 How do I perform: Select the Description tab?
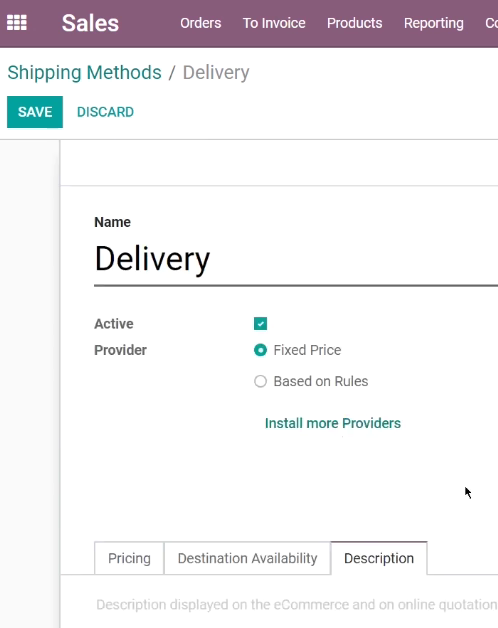point(379,558)
